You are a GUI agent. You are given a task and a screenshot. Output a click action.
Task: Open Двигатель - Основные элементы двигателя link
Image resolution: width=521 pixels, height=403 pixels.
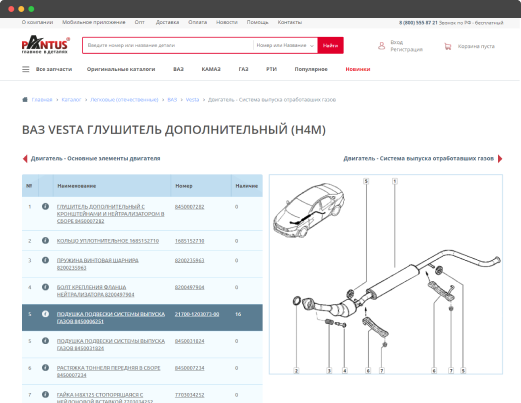click(95, 159)
